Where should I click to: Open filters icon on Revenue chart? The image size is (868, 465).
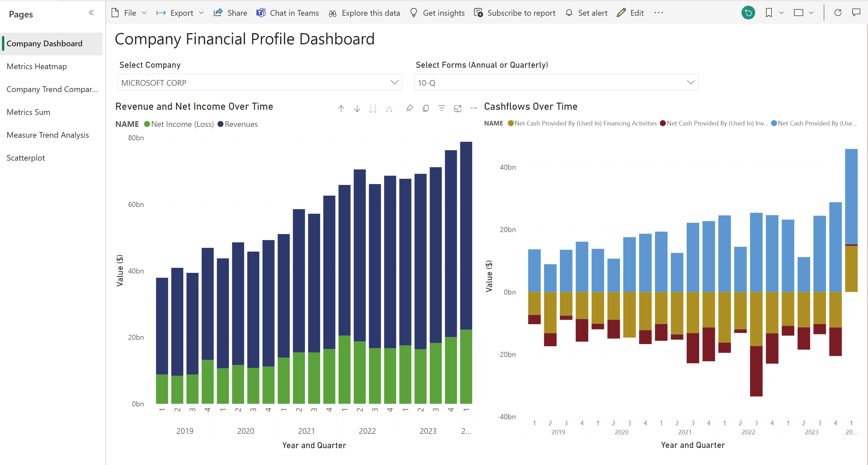[441, 108]
